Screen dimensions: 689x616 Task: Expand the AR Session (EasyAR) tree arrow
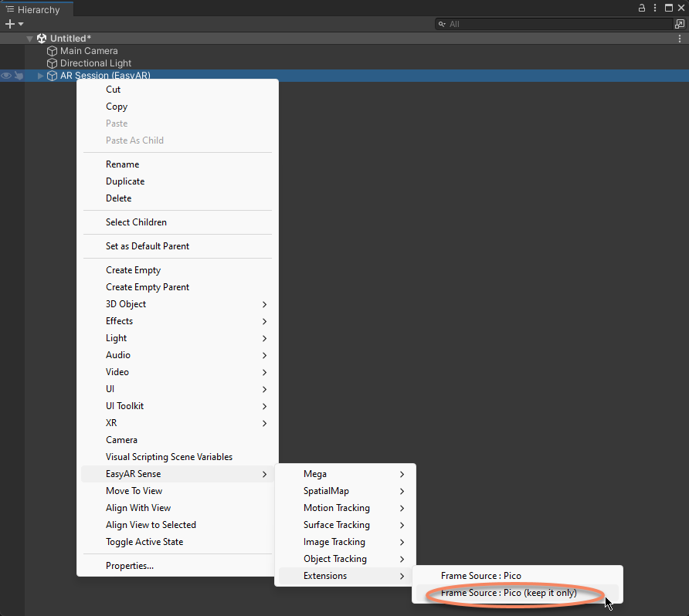41,76
